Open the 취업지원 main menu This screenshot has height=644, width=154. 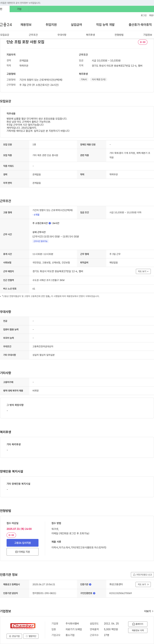[51, 25]
